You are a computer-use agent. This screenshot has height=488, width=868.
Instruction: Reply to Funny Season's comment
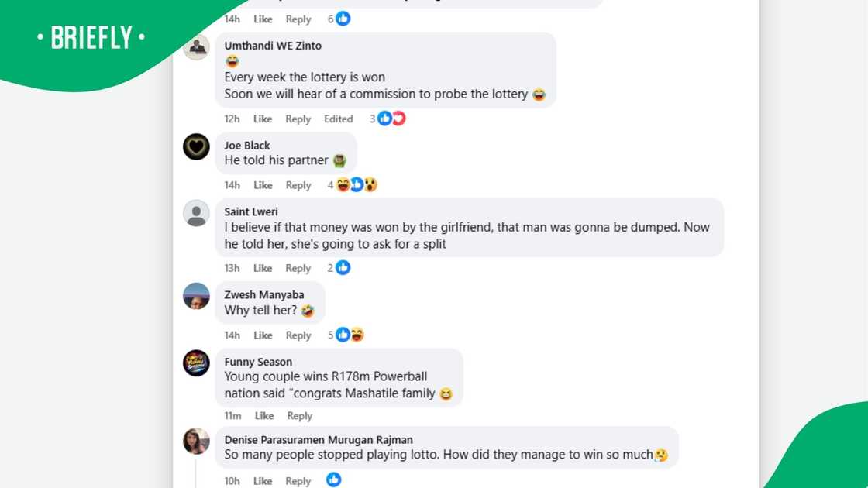299,416
